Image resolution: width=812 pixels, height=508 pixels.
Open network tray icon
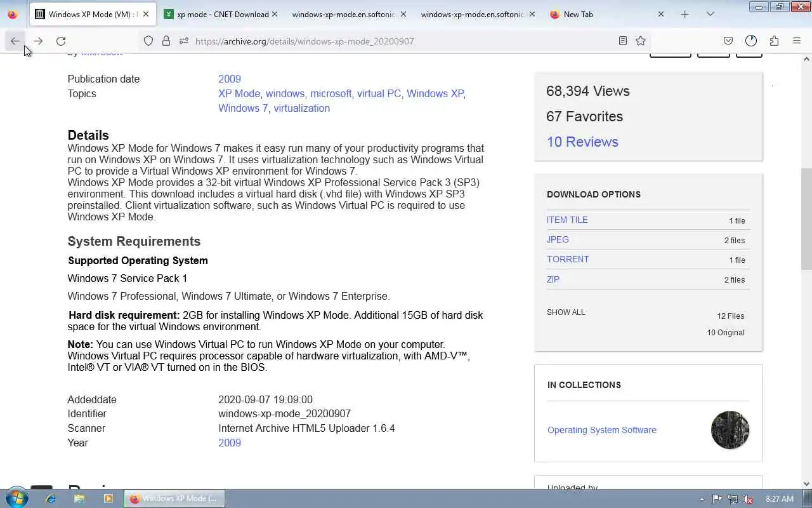733,499
